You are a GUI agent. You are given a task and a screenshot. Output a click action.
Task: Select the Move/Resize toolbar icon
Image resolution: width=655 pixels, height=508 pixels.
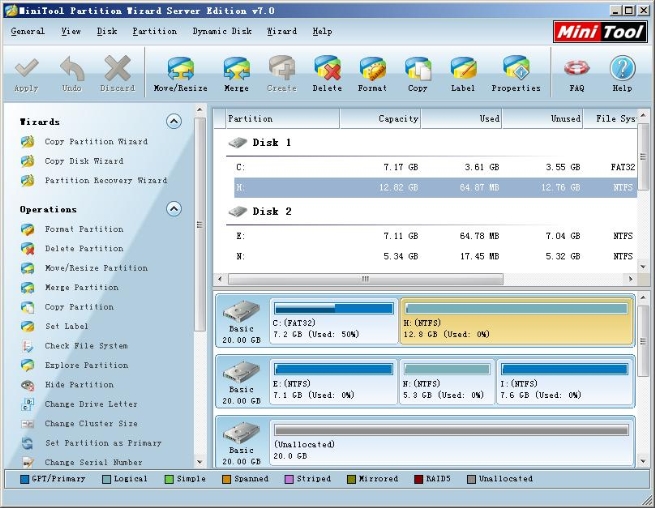180,69
